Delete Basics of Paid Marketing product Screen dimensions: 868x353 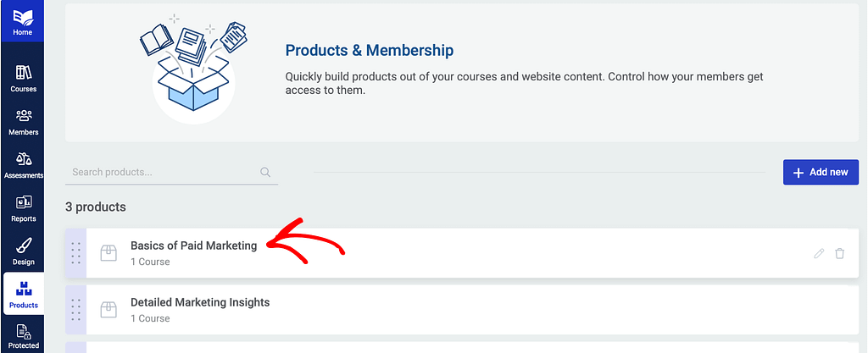tap(840, 254)
